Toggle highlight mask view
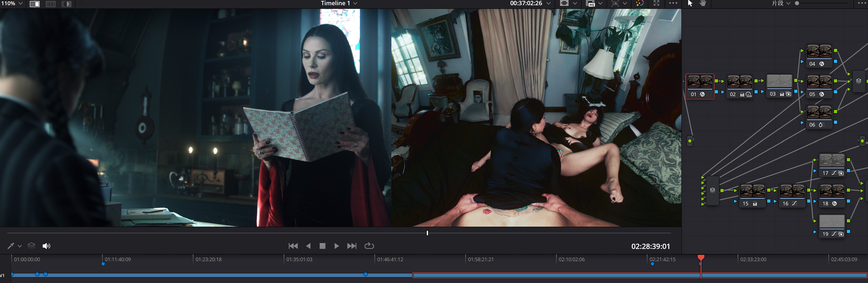The width and height of the screenshot is (868, 283). pyautogui.click(x=66, y=4)
